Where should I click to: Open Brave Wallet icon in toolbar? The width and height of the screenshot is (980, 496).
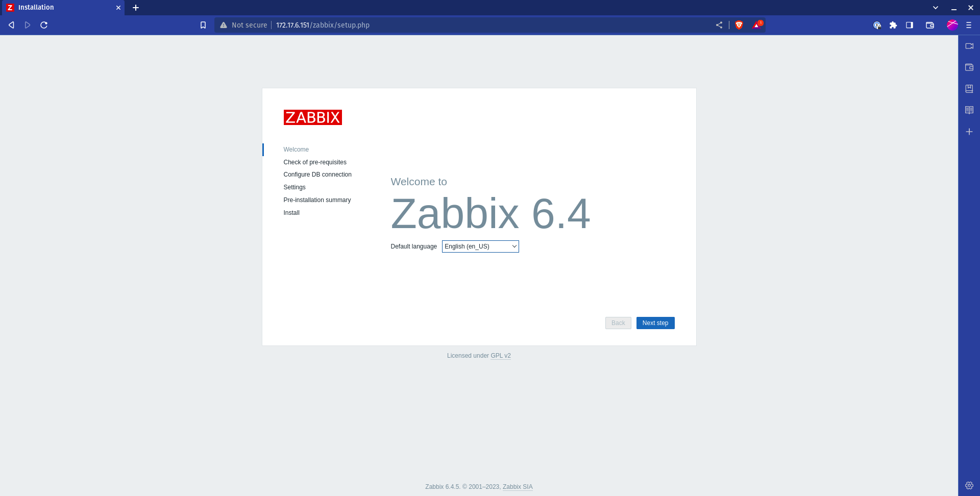[x=930, y=25]
